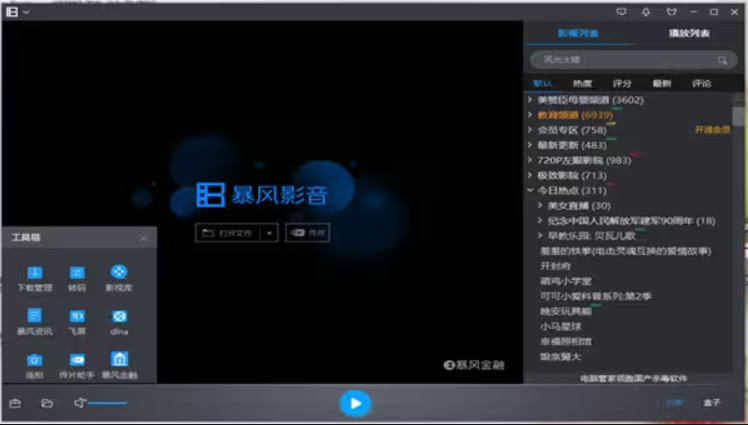
Task: Toggle the toolbox briefcase icon
Action: coord(15,404)
